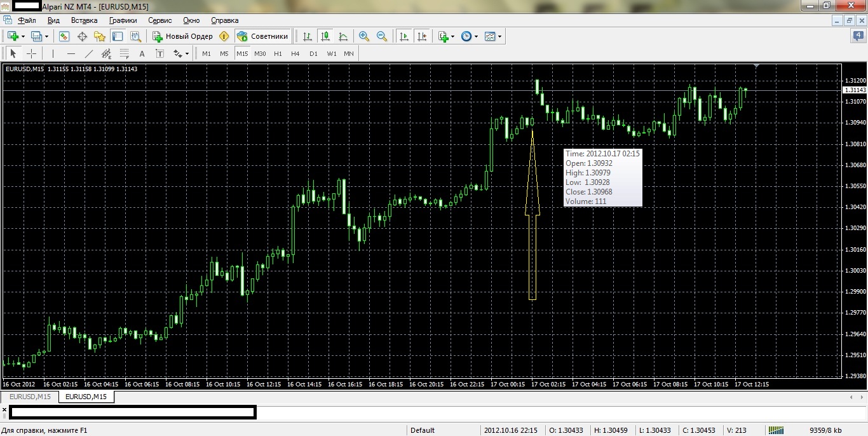Select the Crosshair tool
Viewport: 868px width, 436px height.
coord(31,53)
